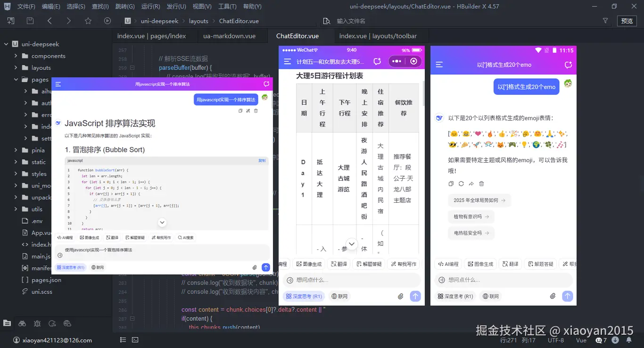Run the project with the play icon
This screenshot has height=348, width=644.
107,21
